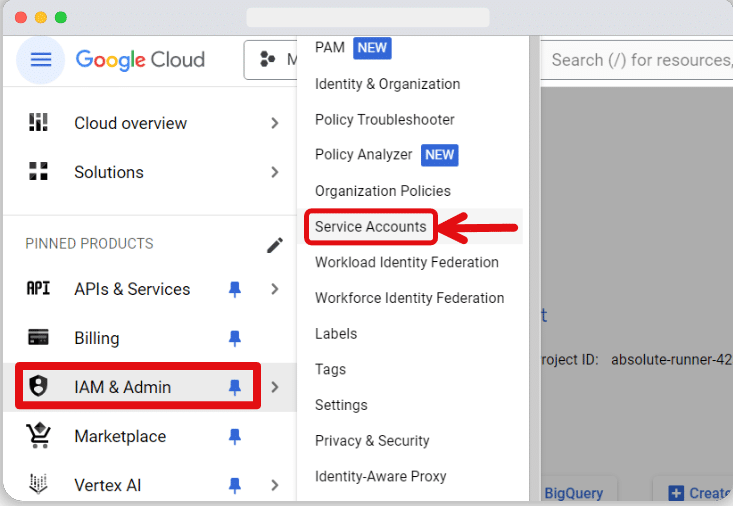Click the API icon next to APIs & Services
Screen dimensions: 733x506
(38, 289)
